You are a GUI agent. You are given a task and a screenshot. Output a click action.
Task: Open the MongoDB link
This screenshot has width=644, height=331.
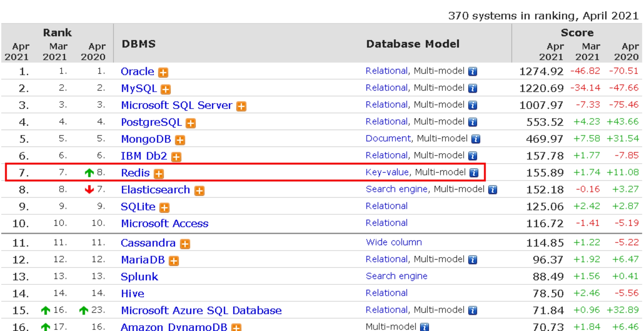(x=146, y=139)
